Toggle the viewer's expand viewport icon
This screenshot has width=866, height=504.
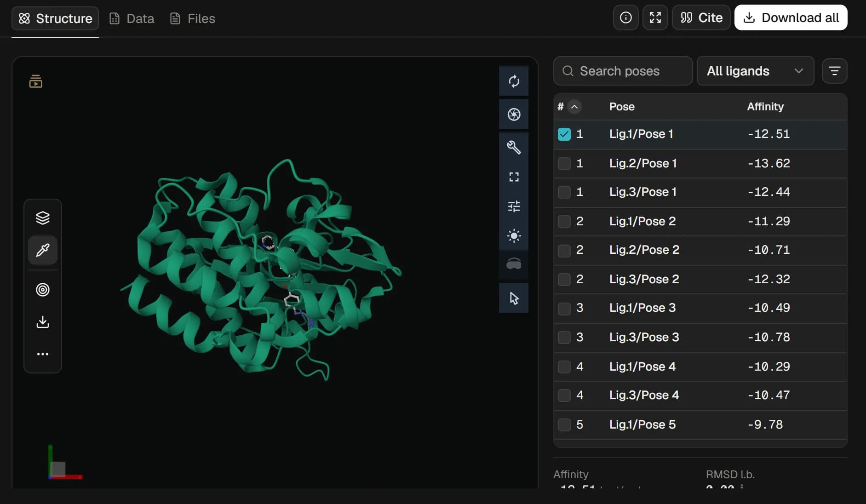click(x=514, y=177)
